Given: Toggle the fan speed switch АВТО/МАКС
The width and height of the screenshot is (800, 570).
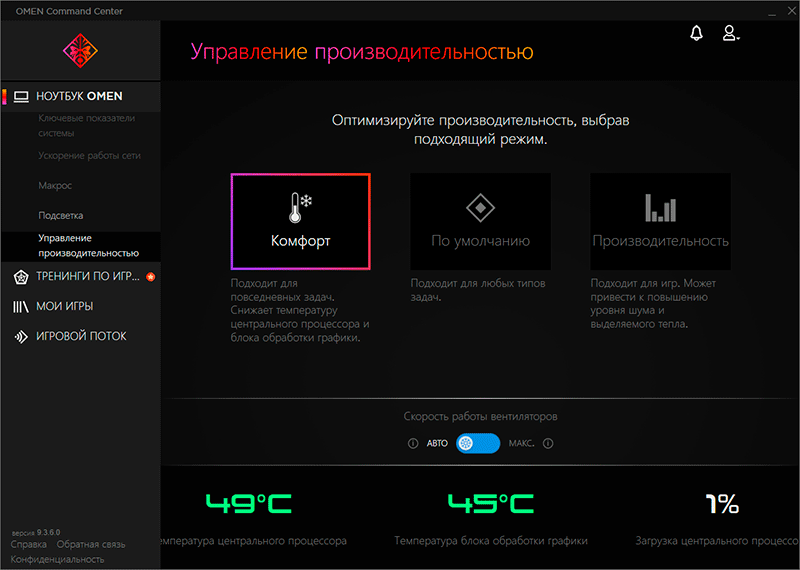Looking at the screenshot, I should (x=478, y=443).
